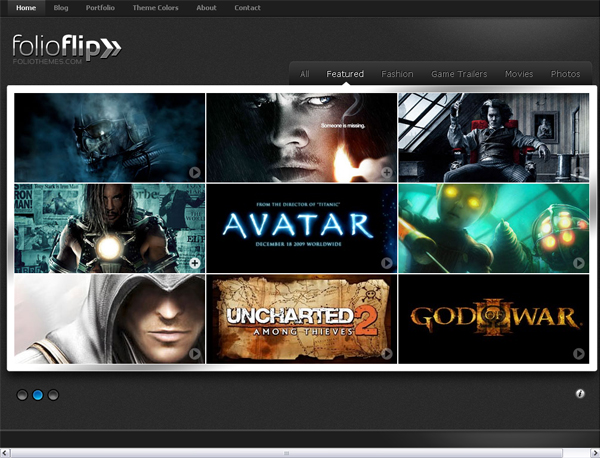Play the hooded assassin video
The width and height of the screenshot is (600, 458).
[195, 354]
